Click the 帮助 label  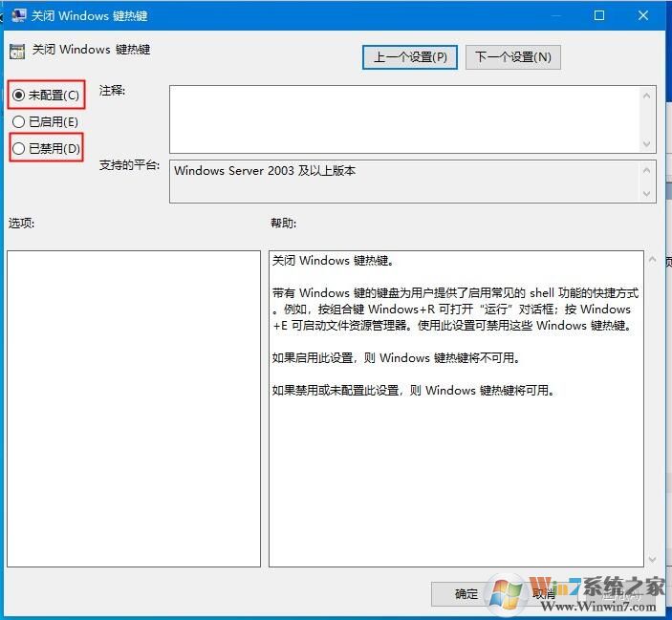pyautogui.click(x=283, y=224)
